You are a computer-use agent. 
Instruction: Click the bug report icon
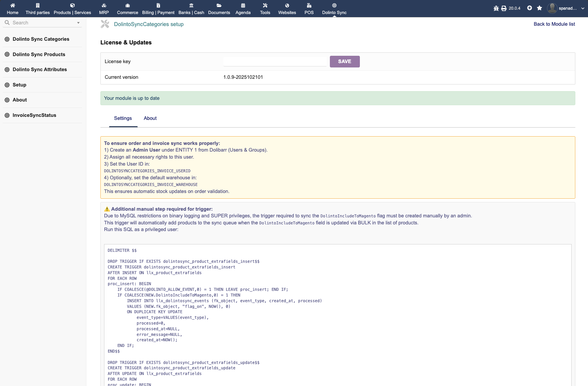coord(496,8)
